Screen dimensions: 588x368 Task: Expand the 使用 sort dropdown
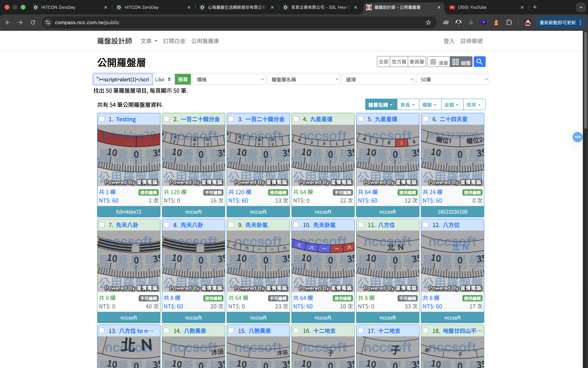point(474,105)
